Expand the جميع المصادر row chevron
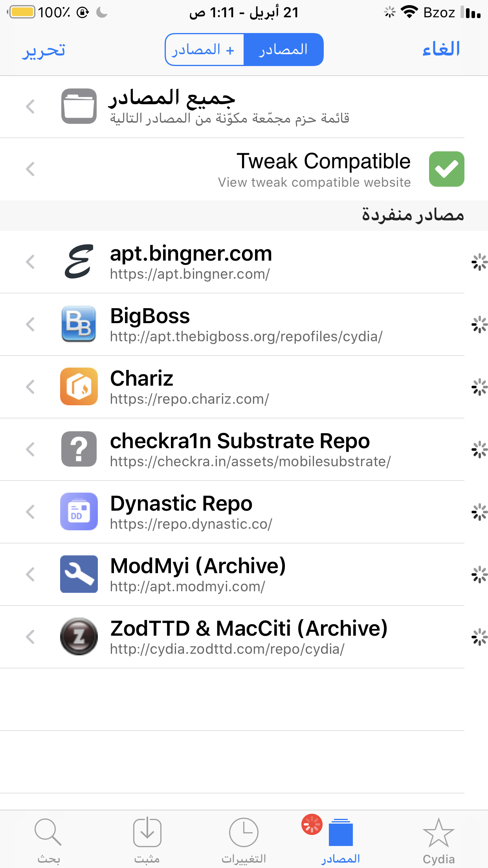Screen dimensions: 488x868 click(x=30, y=107)
